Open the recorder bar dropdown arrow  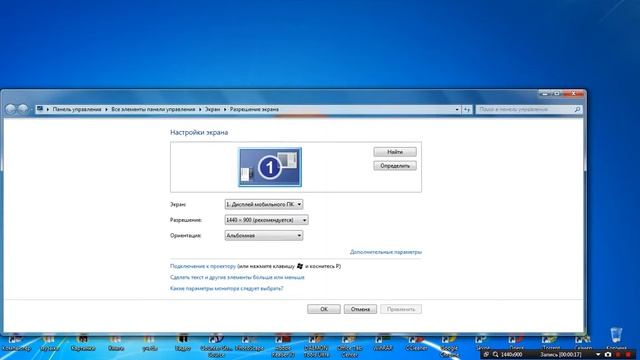coord(598,355)
